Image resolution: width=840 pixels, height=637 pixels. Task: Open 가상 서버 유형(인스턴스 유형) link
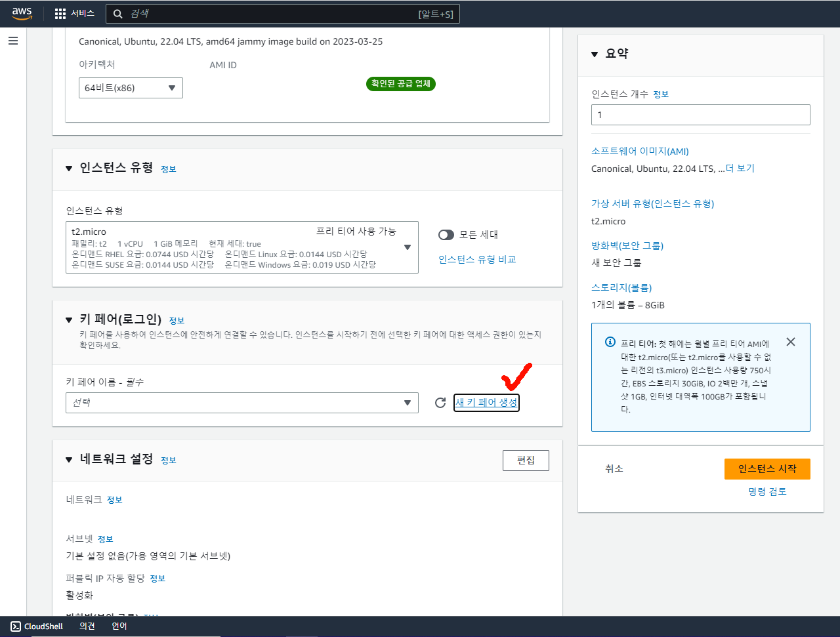point(652,203)
